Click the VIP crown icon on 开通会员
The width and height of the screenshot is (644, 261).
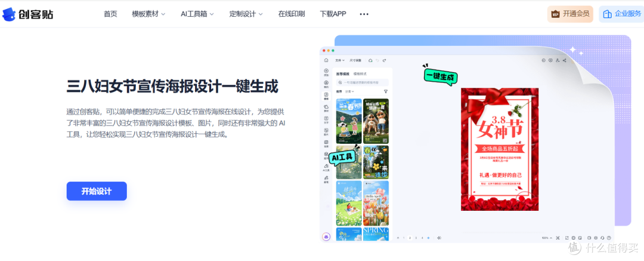[x=555, y=14]
